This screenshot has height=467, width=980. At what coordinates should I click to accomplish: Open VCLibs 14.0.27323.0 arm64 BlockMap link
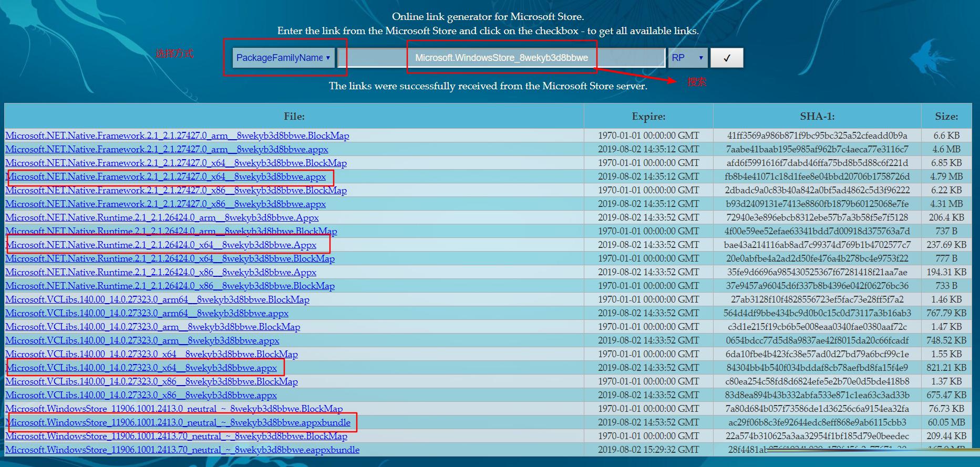coord(157,299)
